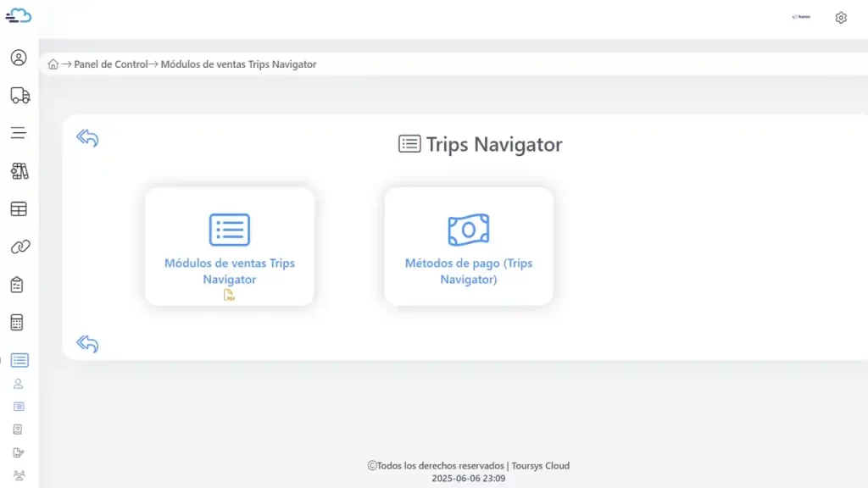Click the home icon in breadcrumb bar
The width and height of the screenshot is (868, 488).
pyautogui.click(x=53, y=64)
